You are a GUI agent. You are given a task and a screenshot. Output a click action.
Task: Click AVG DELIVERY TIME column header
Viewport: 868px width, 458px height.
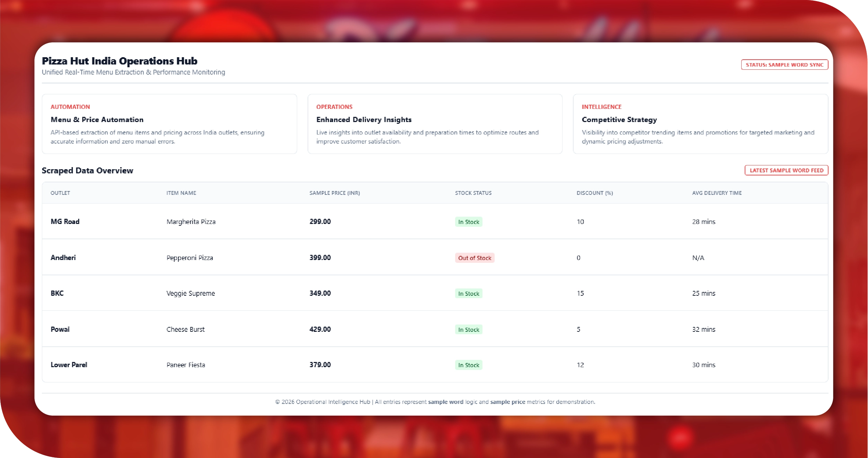pyautogui.click(x=717, y=193)
